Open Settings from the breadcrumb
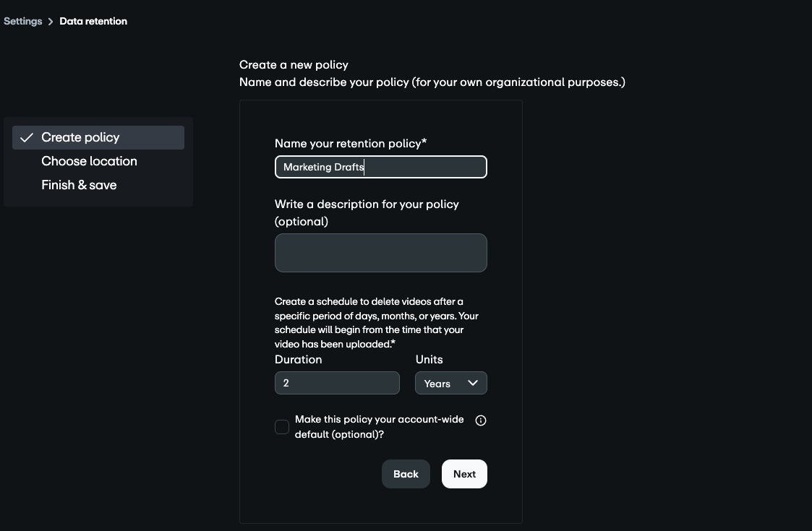This screenshot has height=531, width=812. click(22, 21)
